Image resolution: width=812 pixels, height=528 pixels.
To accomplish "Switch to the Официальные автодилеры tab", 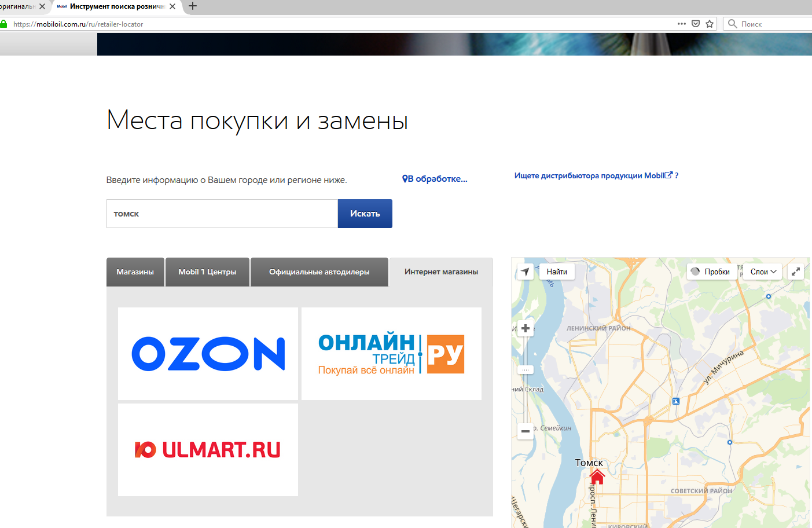I will point(319,272).
